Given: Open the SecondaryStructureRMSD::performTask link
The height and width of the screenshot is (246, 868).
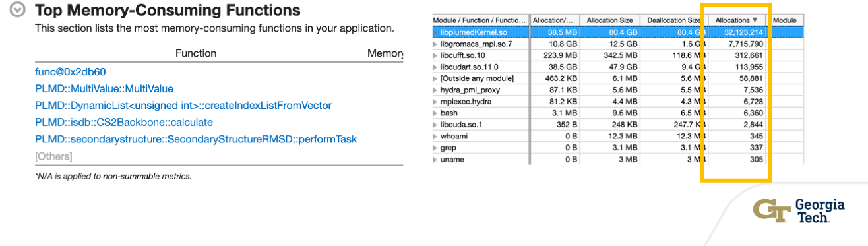Looking at the screenshot, I should [196, 140].
